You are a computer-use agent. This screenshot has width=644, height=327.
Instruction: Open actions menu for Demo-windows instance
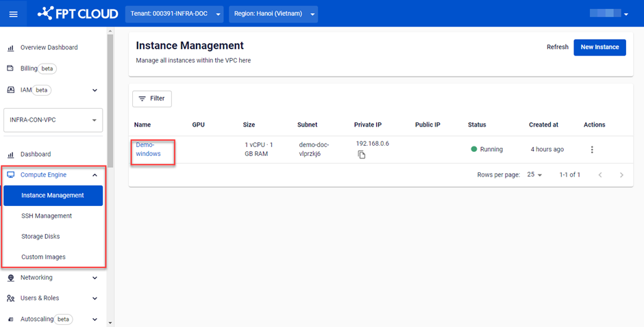592,150
